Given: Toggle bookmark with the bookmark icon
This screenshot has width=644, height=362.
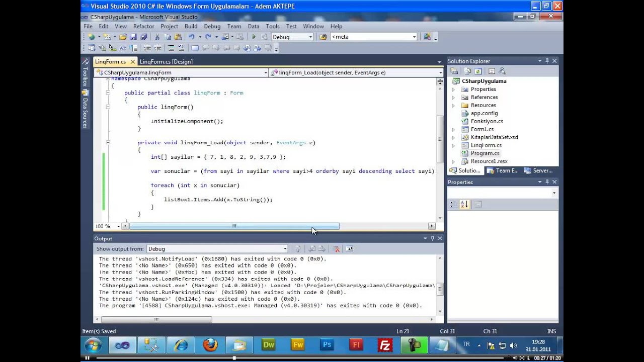Looking at the screenshot, I should coord(195,48).
